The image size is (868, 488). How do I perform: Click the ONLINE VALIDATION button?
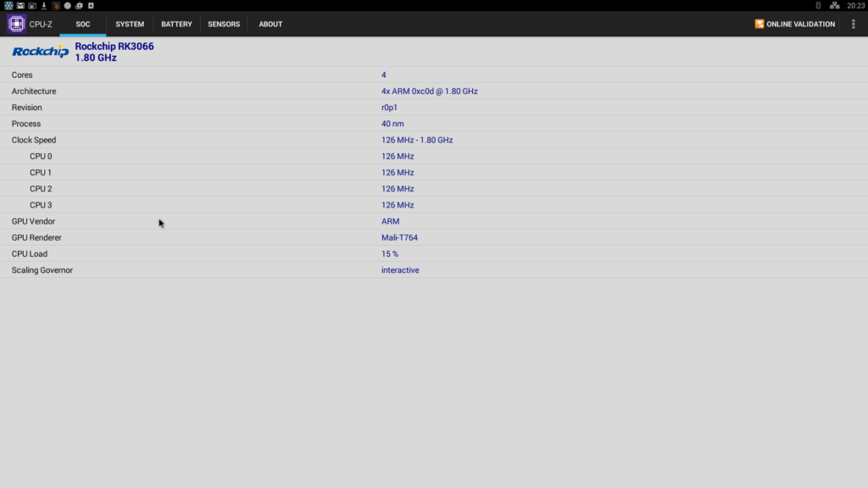coord(794,25)
